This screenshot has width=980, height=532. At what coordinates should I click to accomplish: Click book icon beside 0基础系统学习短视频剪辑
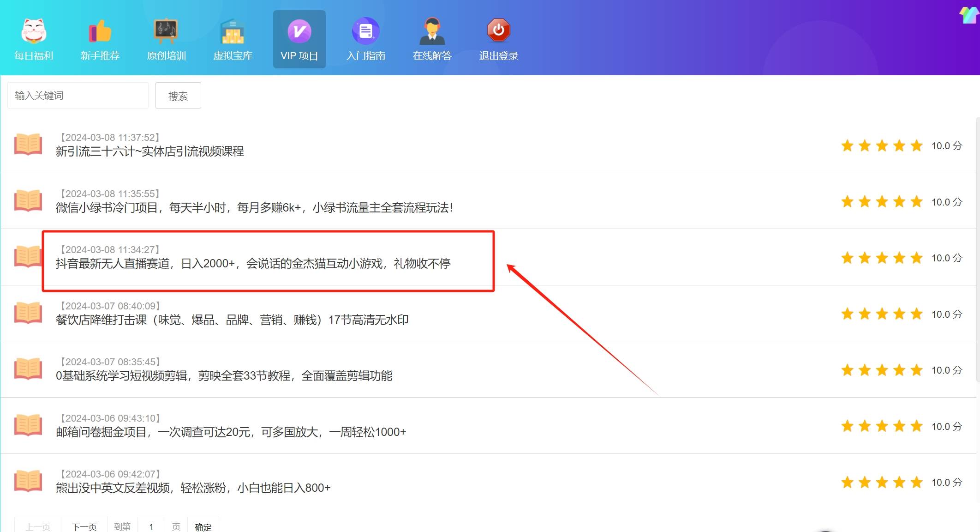28,369
